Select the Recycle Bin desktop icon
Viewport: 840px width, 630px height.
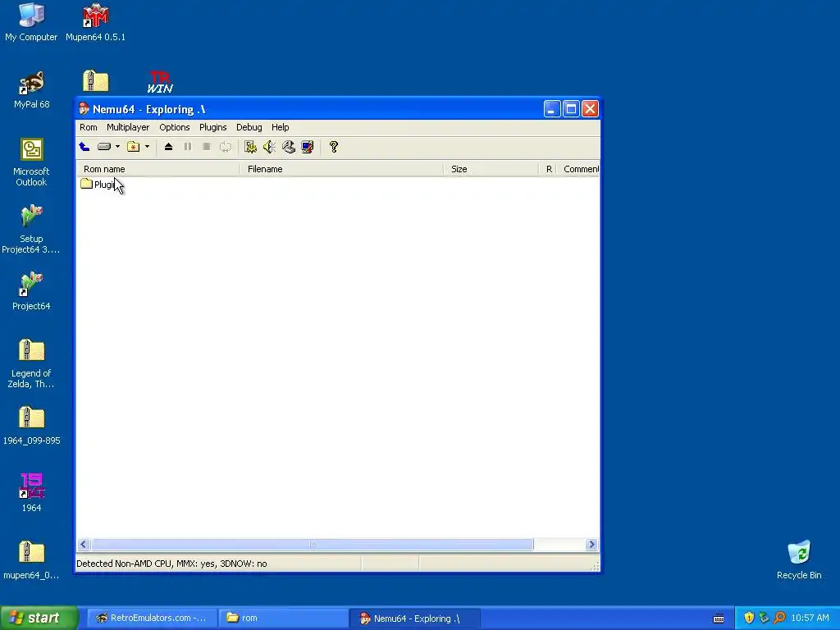tap(799, 560)
